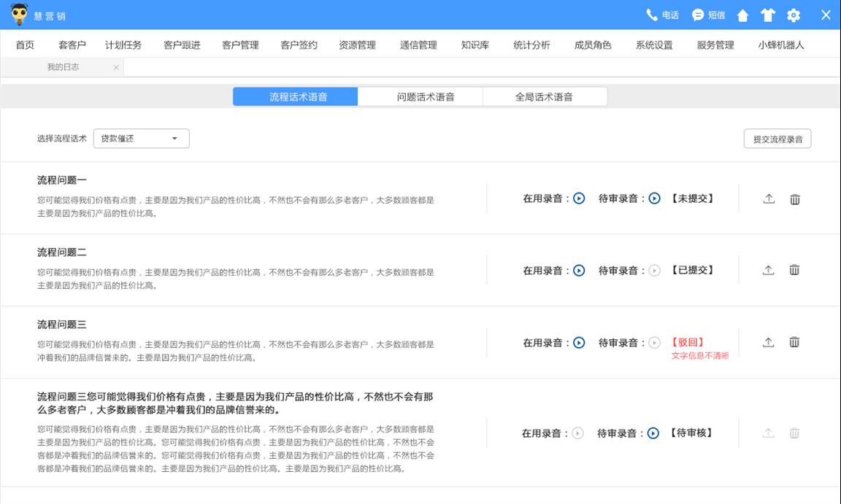Click the bee logo icon
This screenshot has width=841, height=504.
[x=19, y=15]
